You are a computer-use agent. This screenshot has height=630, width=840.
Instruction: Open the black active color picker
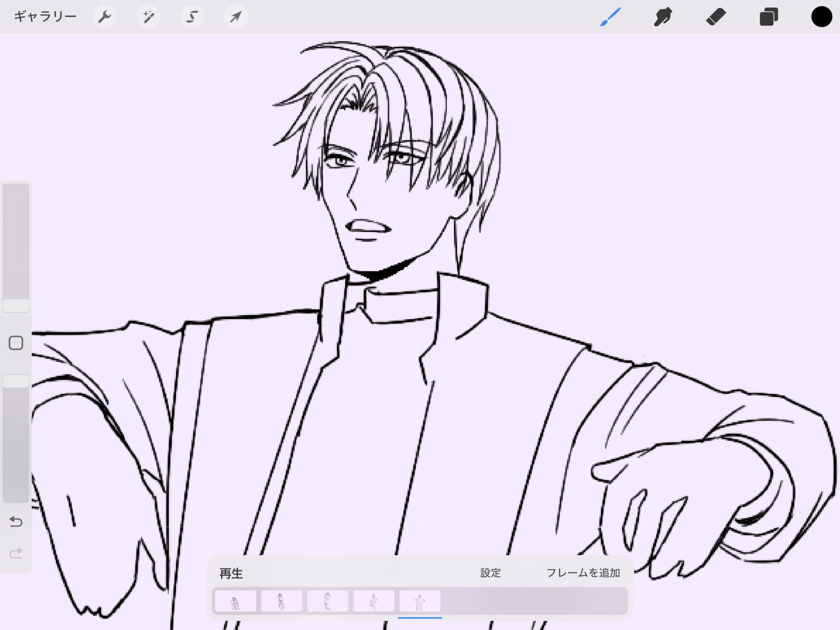coord(821,17)
